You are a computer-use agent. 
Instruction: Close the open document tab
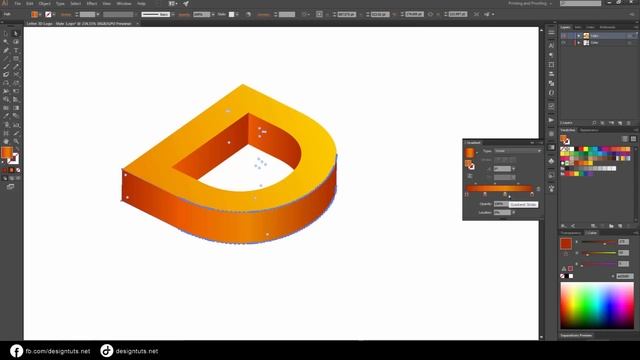(137, 24)
